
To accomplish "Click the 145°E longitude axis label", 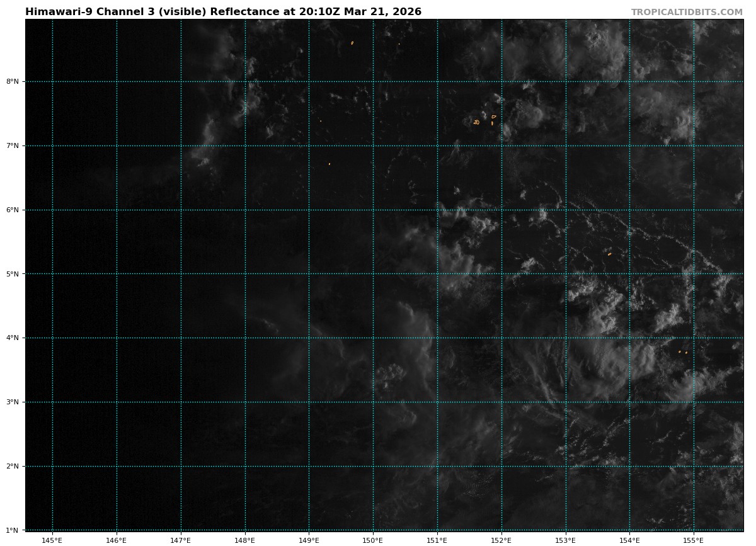I will 52,540.
